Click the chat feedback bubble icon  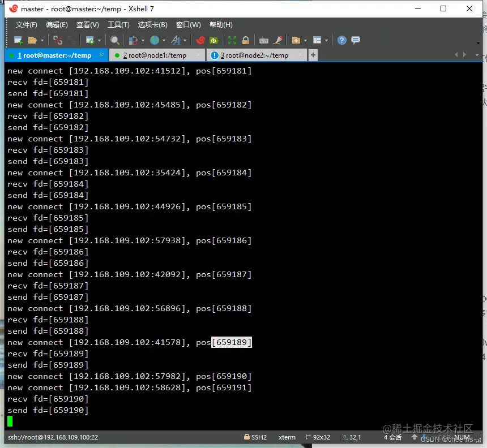click(356, 40)
